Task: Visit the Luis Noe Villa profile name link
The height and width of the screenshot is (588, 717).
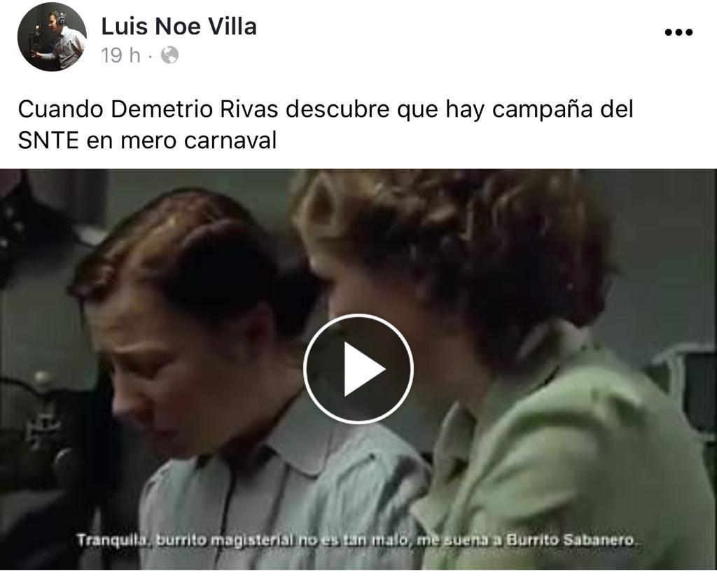Action: click(179, 26)
